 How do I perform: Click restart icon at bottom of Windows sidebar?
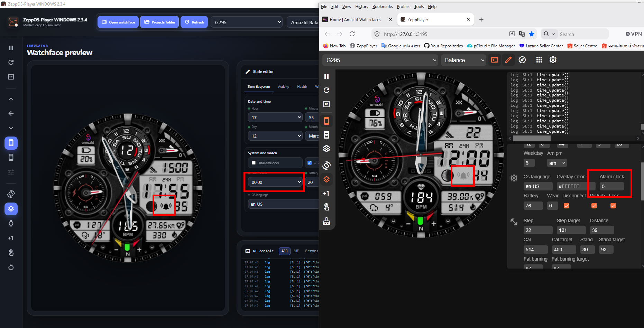11,267
